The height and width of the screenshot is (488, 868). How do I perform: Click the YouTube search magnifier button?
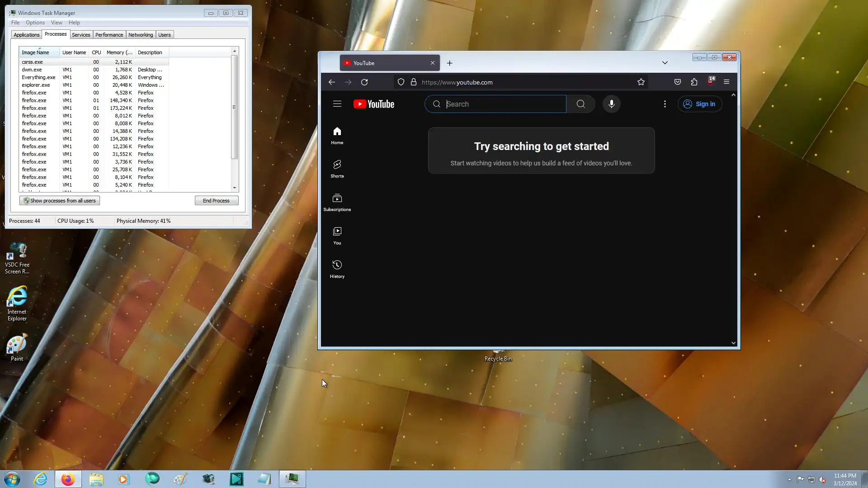click(580, 104)
